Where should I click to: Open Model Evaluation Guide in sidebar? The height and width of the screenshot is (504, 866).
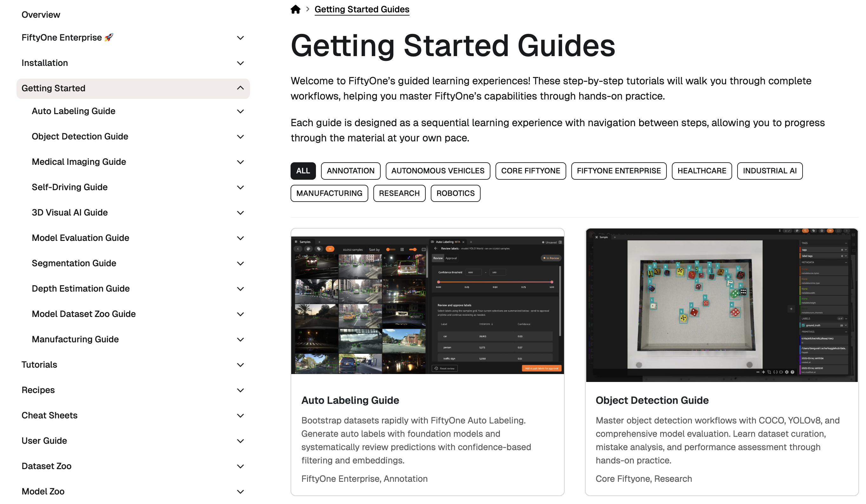click(81, 238)
